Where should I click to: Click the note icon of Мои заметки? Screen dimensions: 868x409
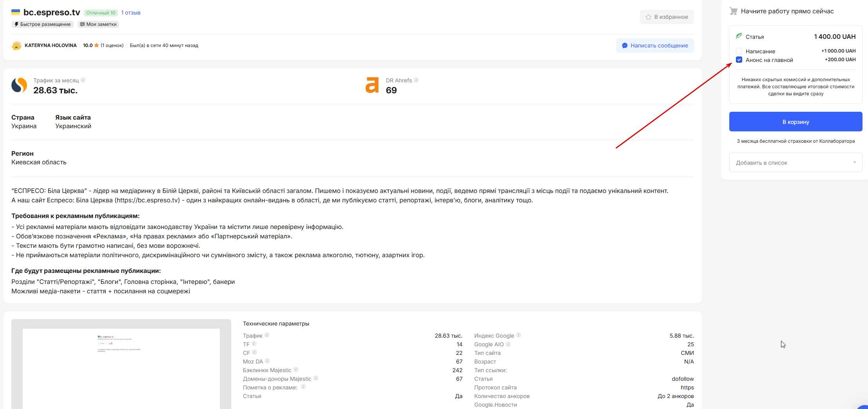click(82, 24)
